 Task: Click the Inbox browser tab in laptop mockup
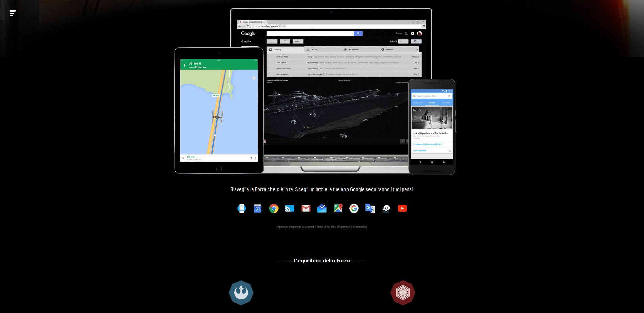click(x=253, y=22)
